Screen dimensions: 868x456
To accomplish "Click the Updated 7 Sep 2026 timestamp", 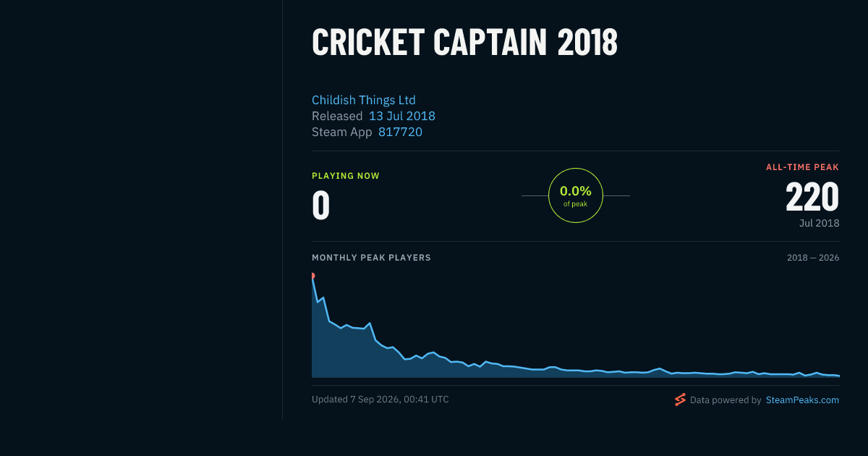I will (380, 399).
